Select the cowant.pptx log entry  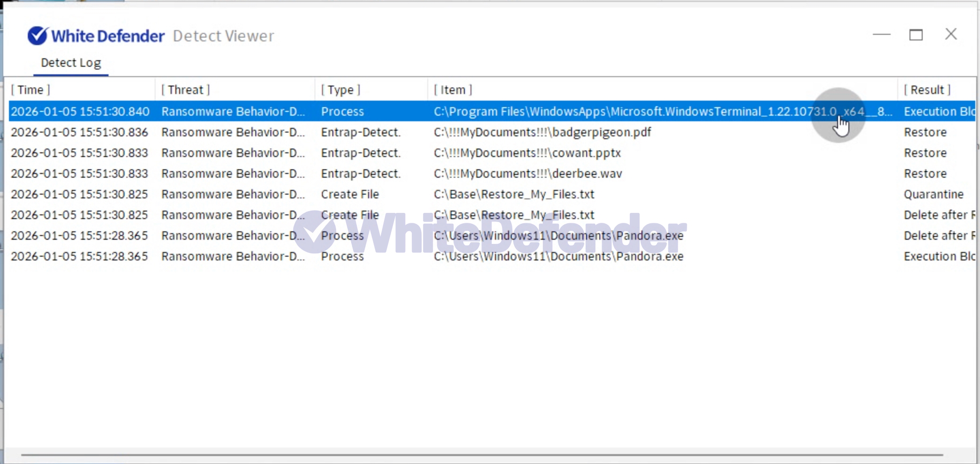point(527,153)
